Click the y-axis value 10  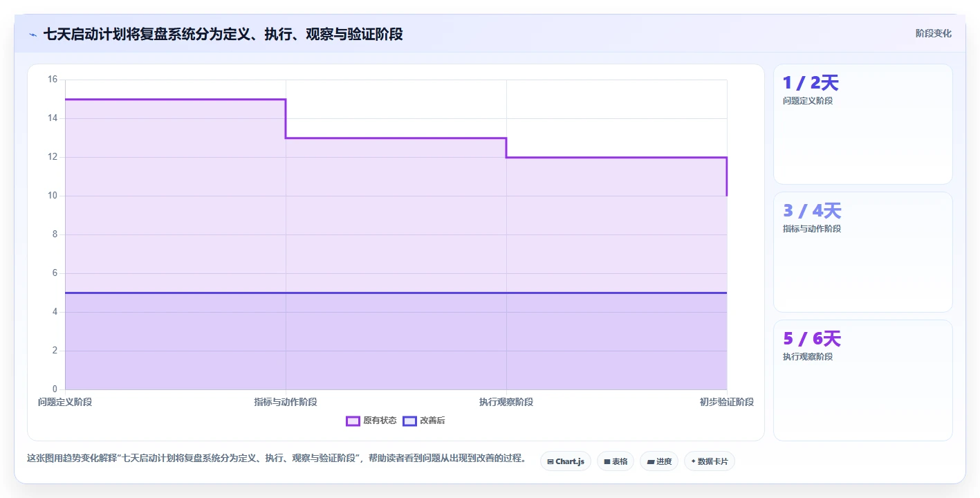pyautogui.click(x=53, y=196)
